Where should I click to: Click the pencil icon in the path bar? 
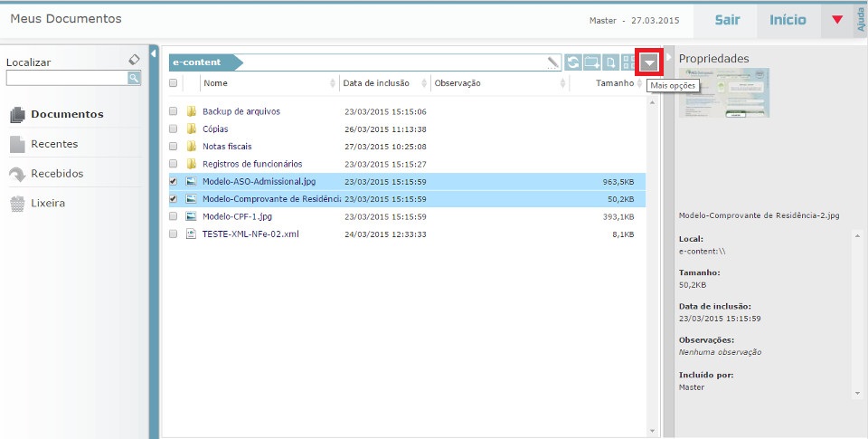click(x=553, y=62)
